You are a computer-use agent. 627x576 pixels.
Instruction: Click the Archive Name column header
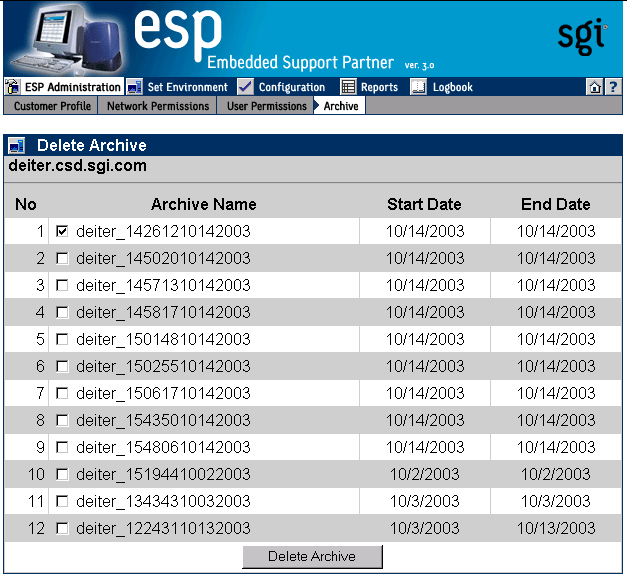pyautogui.click(x=203, y=204)
